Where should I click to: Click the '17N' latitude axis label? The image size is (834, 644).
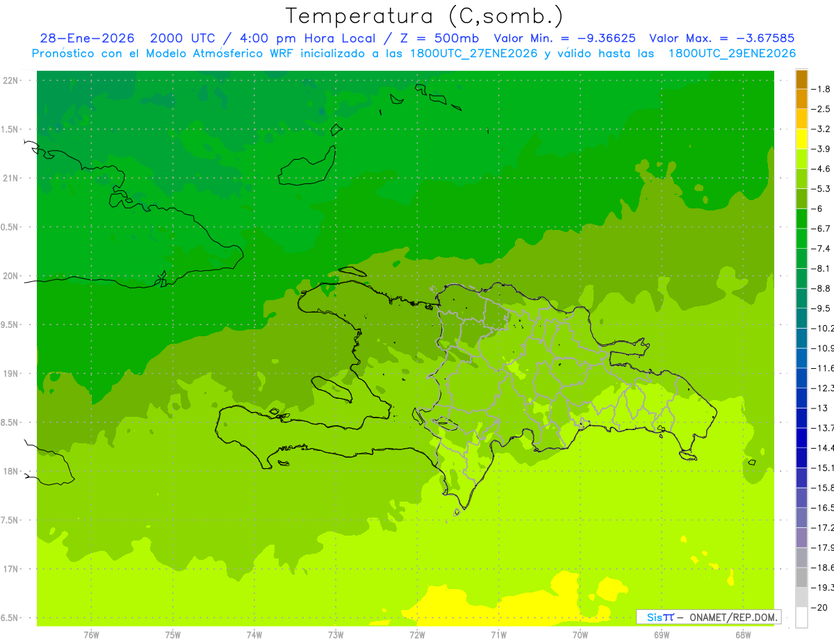coord(10,569)
